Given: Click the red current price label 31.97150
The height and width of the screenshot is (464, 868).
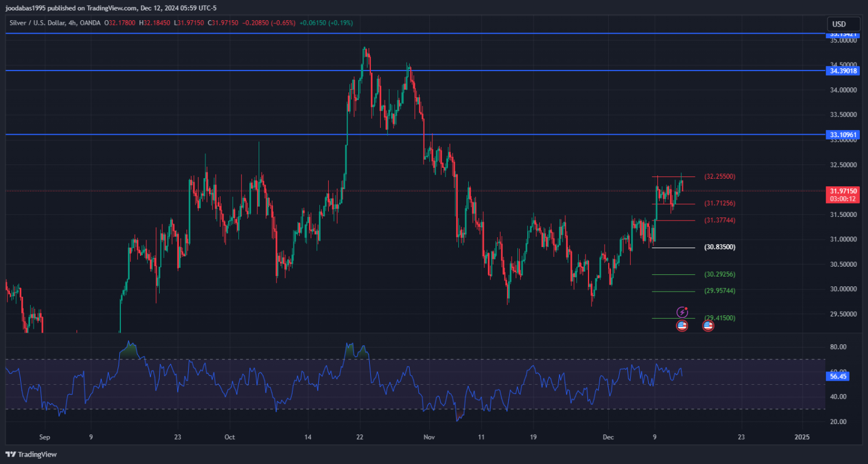Looking at the screenshot, I should click(x=843, y=191).
